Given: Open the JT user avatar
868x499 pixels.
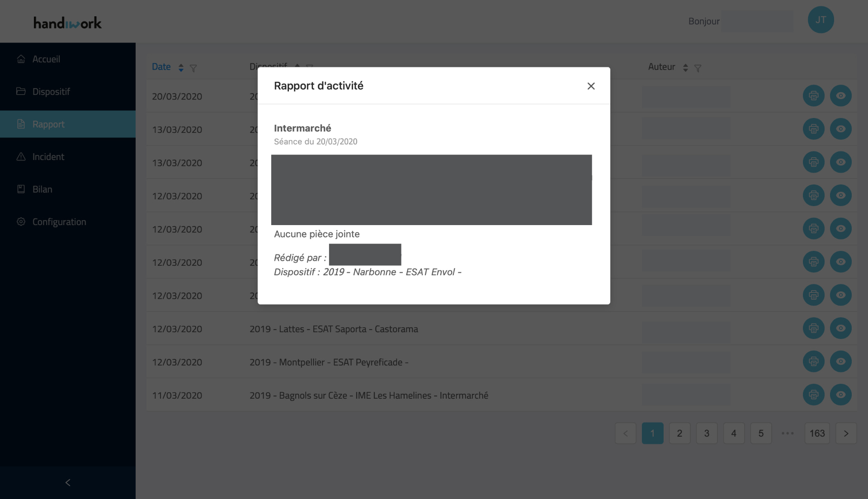Looking at the screenshot, I should 821,20.
